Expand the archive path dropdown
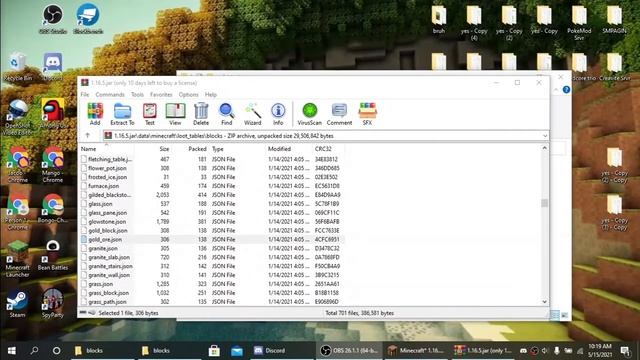The image size is (640, 360). (545, 136)
